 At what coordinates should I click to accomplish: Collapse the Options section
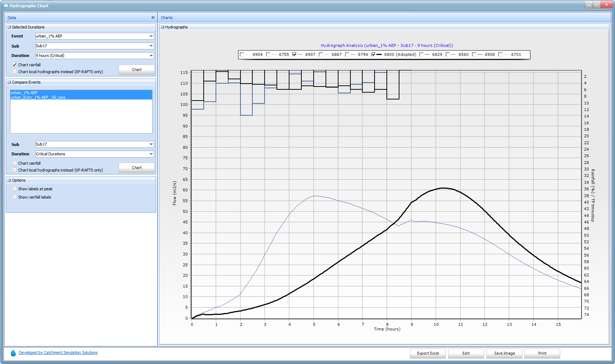tap(9, 180)
